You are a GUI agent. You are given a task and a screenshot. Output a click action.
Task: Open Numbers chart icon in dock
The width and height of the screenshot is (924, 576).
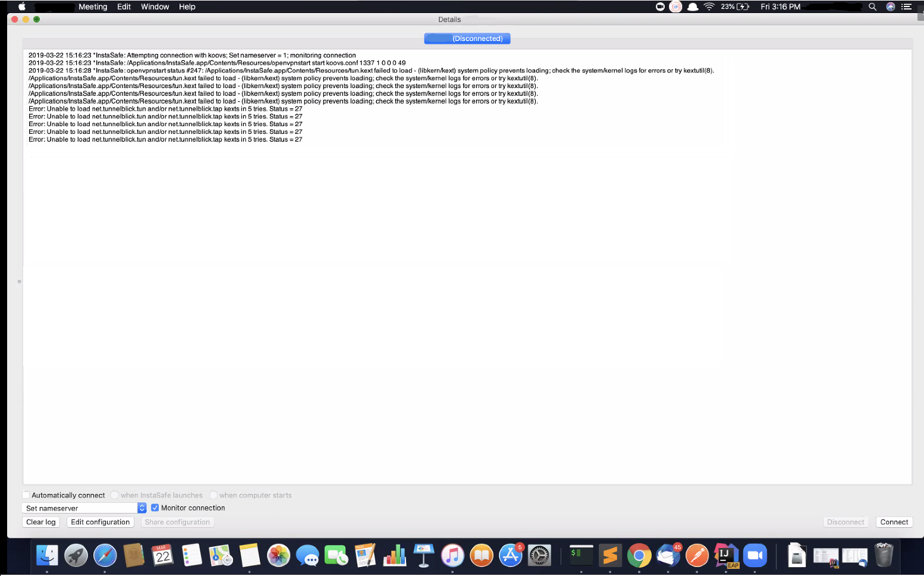(394, 556)
